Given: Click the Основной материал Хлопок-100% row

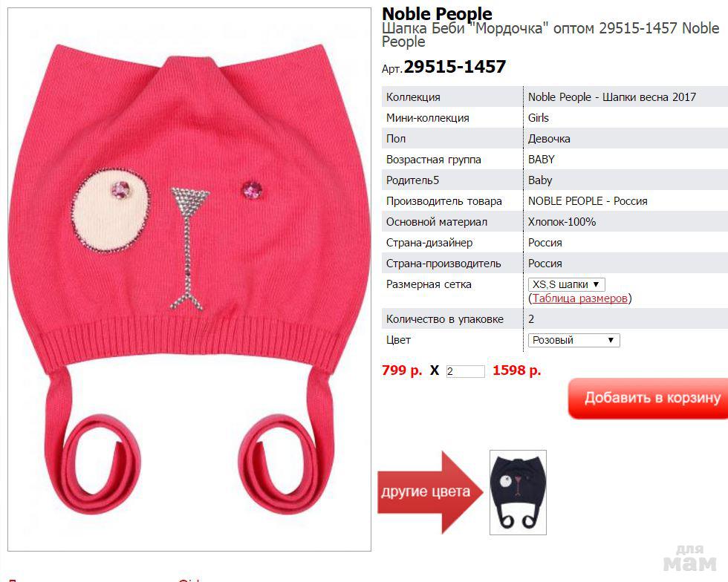Looking at the screenshot, I should click(x=555, y=222).
